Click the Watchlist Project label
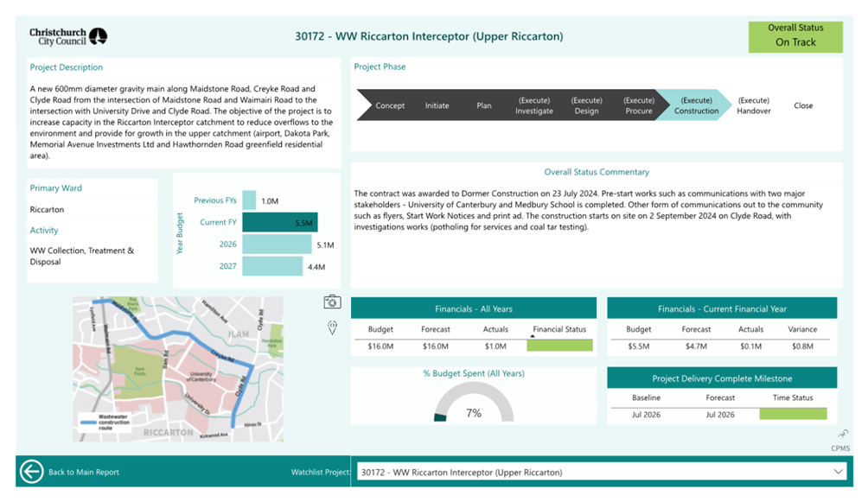The height and width of the screenshot is (502, 868). [x=321, y=472]
